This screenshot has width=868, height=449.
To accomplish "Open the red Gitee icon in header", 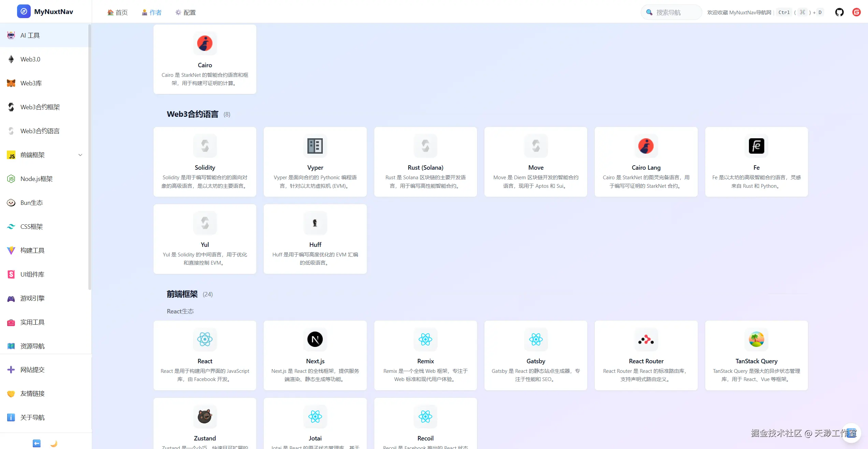I will pyautogui.click(x=856, y=12).
